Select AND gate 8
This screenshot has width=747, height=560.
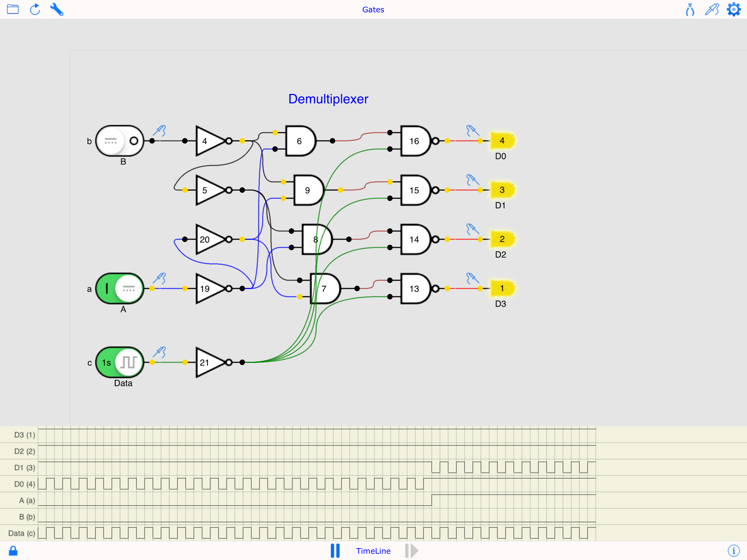pyautogui.click(x=317, y=240)
